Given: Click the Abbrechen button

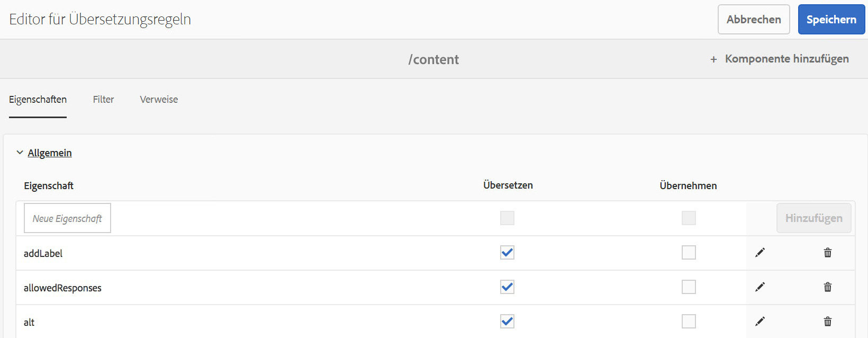Looking at the screenshot, I should point(753,20).
